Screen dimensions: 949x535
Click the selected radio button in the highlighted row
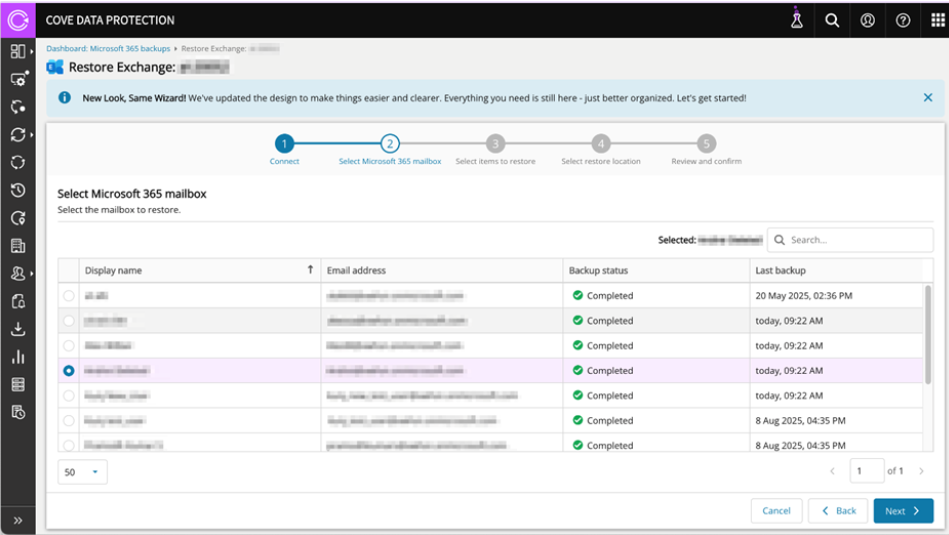pos(68,370)
